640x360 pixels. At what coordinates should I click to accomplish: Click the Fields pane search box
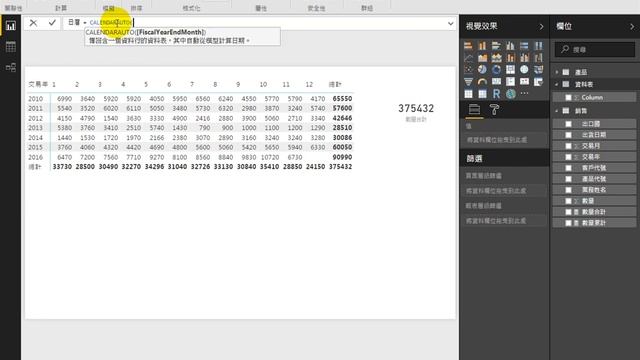coord(595,50)
